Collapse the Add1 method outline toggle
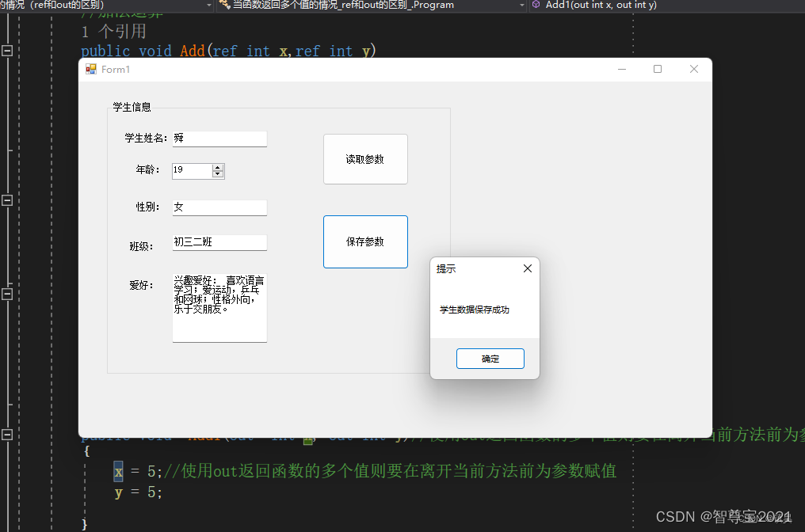Screen dimensions: 805x532 [7, 435]
